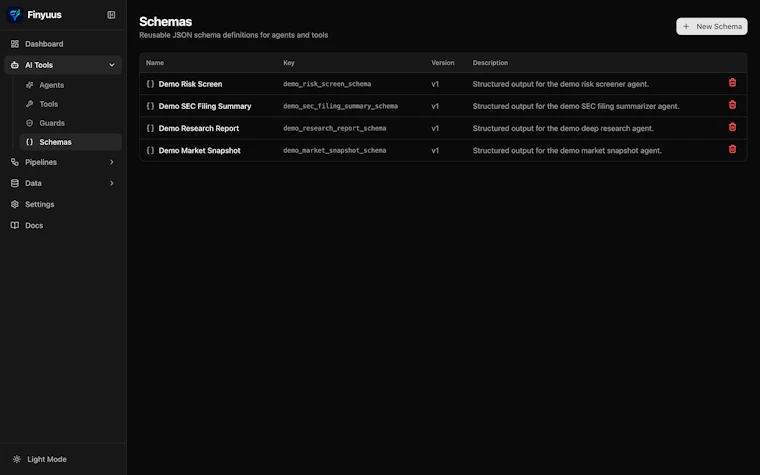Click the AI Tools robot icon
760x475 pixels.
point(15,65)
